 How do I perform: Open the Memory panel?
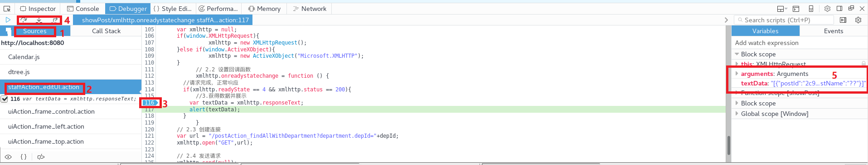(x=264, y=9)
